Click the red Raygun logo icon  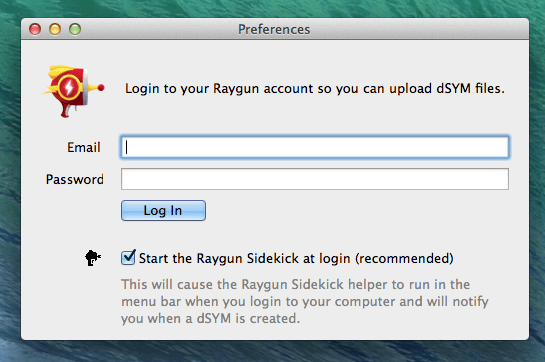coord(73,91)
